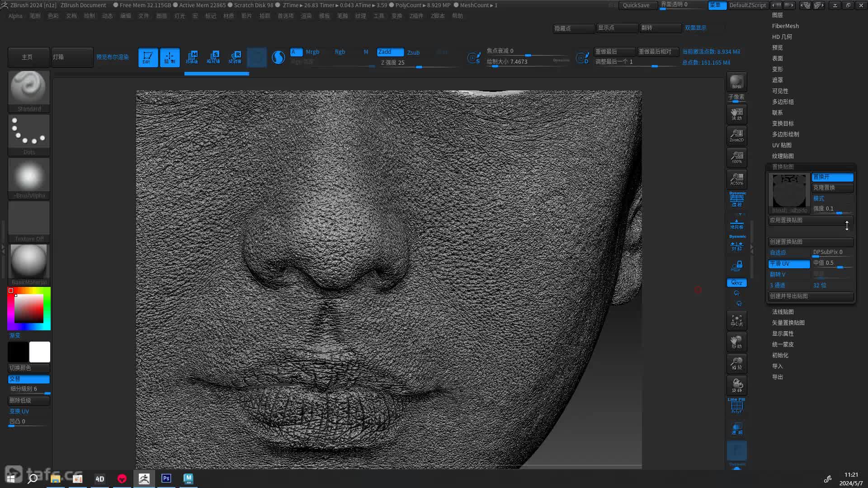Viewport: 868px width, 488px height.
Task: Expand the HD 几何 subpalette
Action: tap(782, 37)
